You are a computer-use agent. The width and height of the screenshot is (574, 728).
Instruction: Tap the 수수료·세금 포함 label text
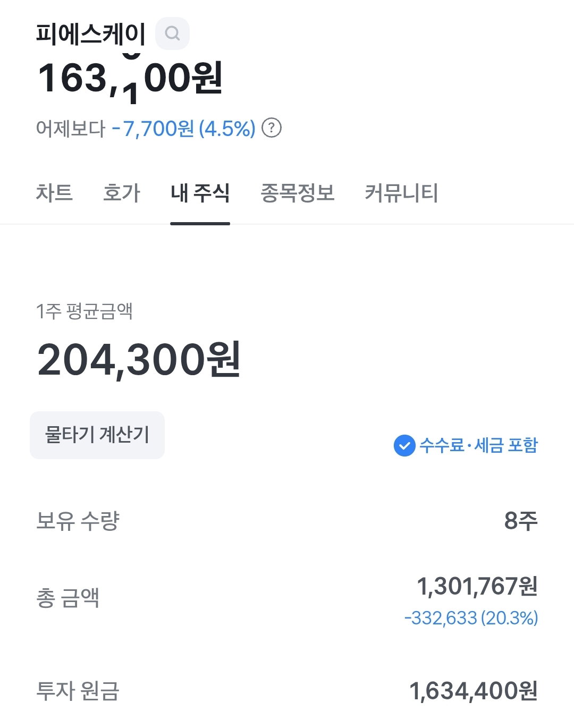(479, 445)
